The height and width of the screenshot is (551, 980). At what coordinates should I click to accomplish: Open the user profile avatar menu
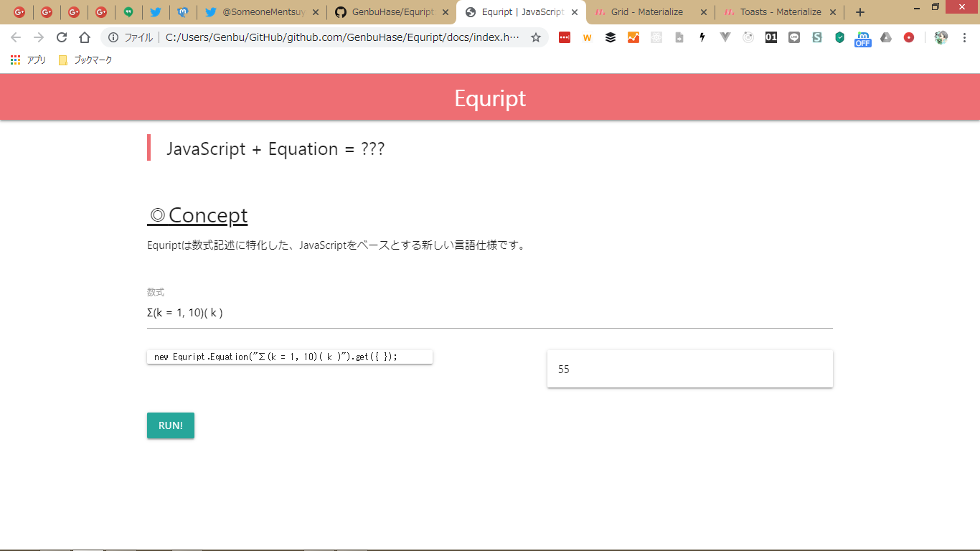tap(941, 38)
